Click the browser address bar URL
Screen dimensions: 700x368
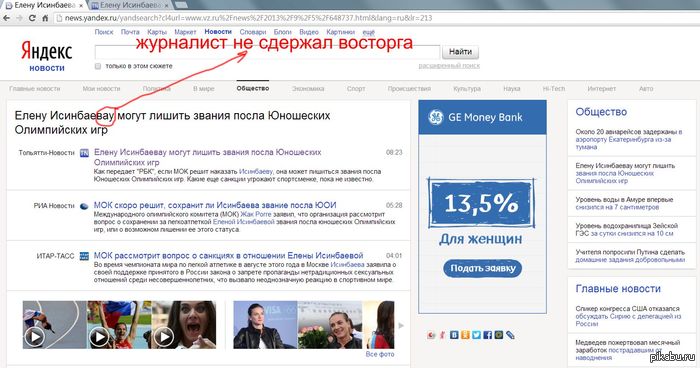point(248,18)
